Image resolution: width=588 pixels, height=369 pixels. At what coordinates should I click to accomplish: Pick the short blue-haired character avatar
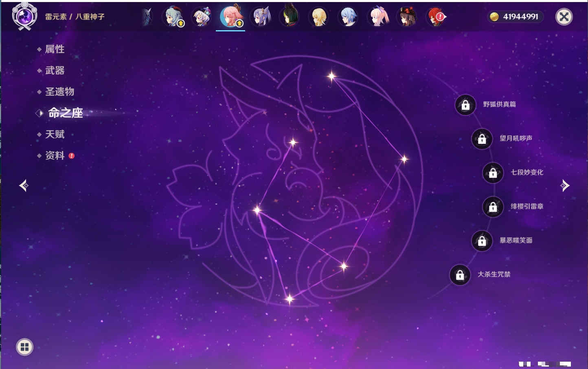(348, 17)
